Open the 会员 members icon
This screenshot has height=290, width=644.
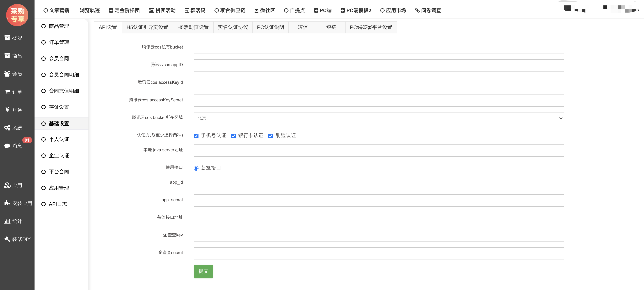7,74
